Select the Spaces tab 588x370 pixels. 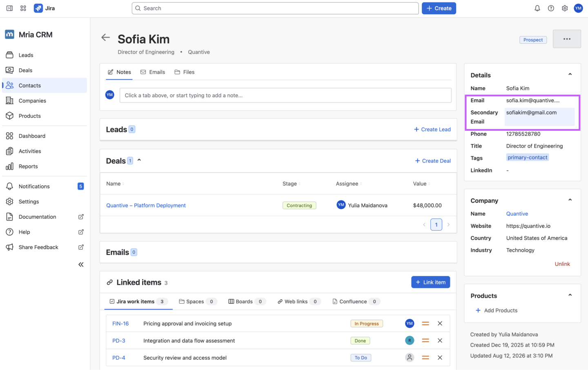pyautogui.click(x=198, y=301)
